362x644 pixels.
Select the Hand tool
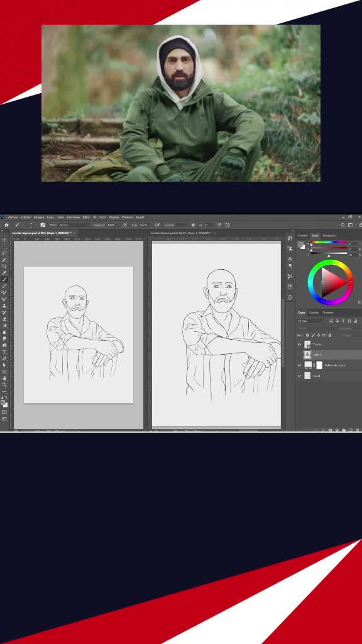pos(4,377)
